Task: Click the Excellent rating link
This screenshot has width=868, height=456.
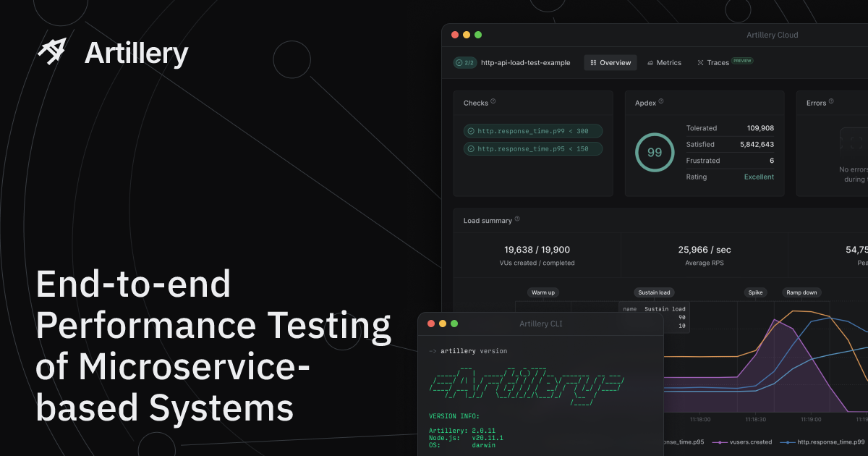Action: click(758, 177)
